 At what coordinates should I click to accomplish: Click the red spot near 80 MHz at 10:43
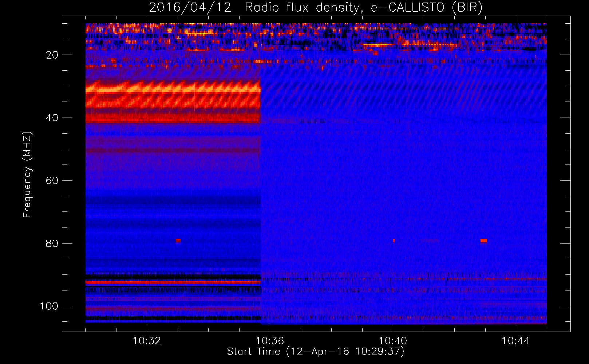coord(484,241)
